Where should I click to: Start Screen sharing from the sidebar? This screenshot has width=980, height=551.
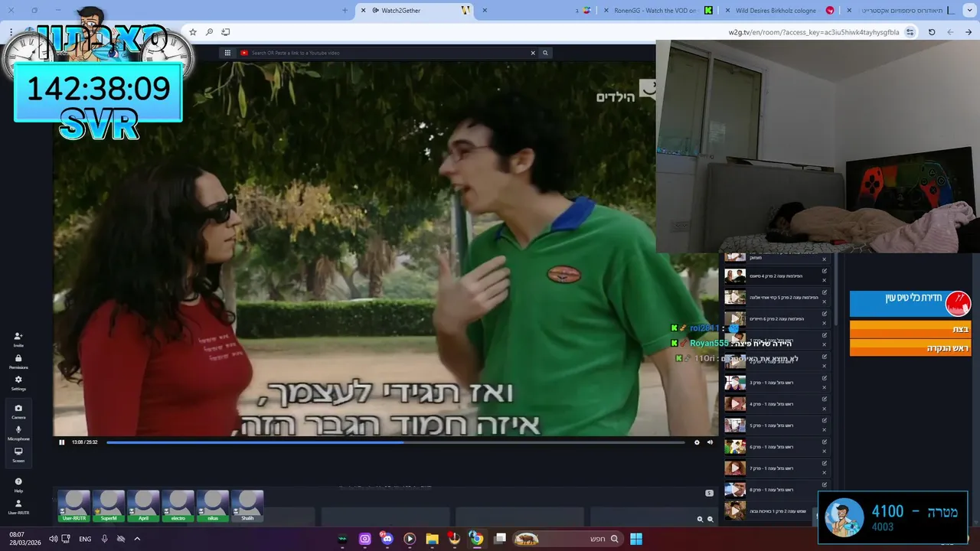tap(18, 455)
